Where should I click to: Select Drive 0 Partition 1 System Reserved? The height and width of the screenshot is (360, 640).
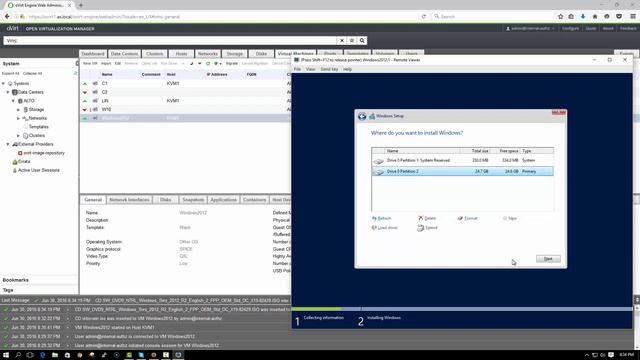coord(462,160)
